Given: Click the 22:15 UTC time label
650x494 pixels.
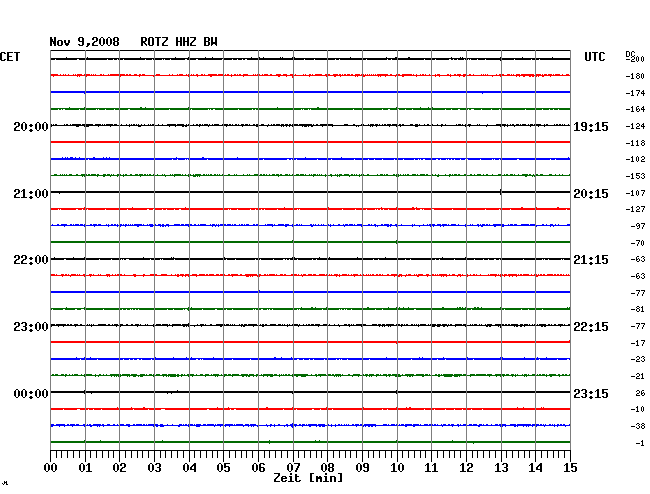Looking at the screenshot, I should tap(591, 327).
